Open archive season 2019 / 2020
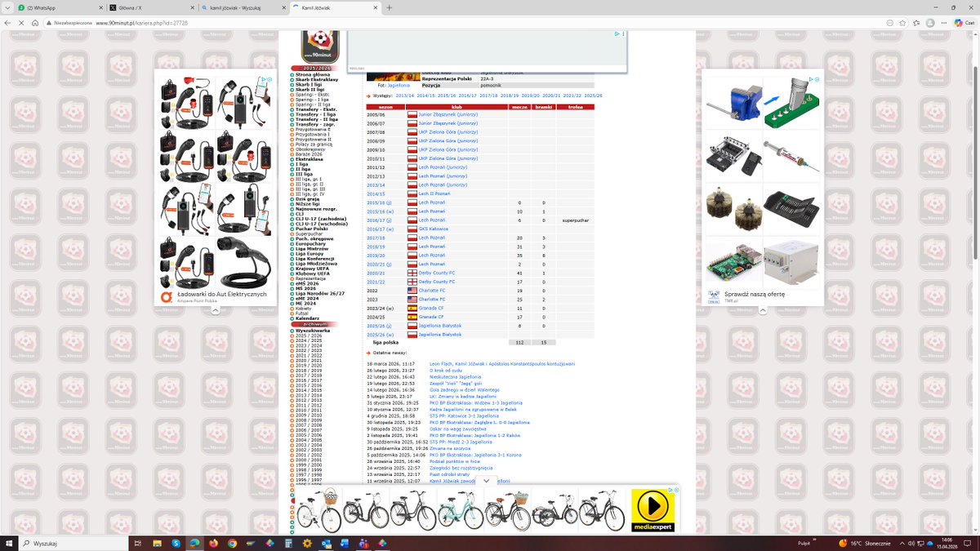This screenshot has height=551, width=980. tap(309, 366)
